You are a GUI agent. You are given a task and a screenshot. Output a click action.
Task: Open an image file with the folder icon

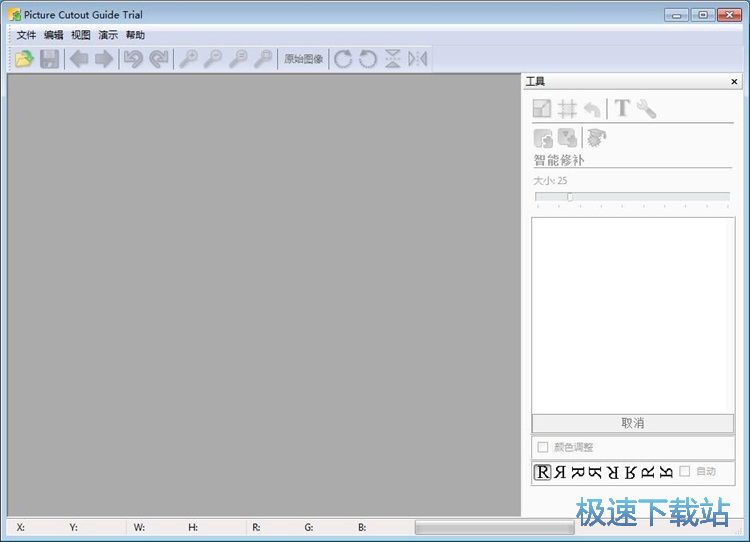coord(24,59)
